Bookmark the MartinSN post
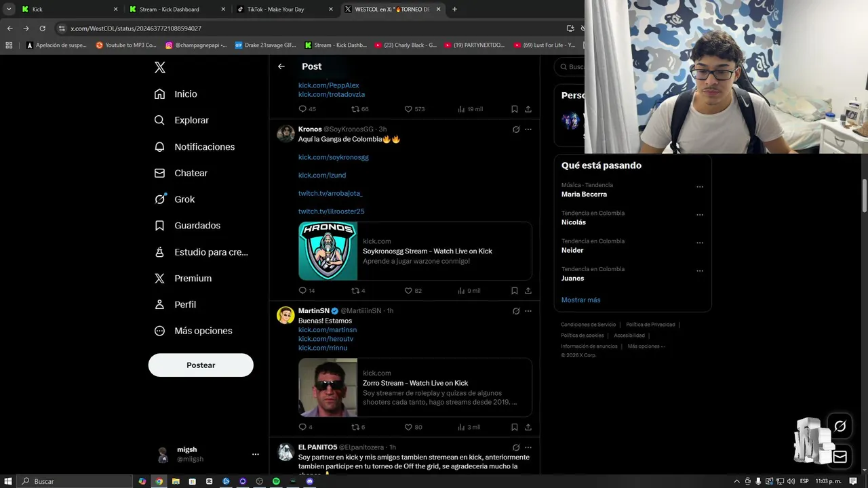The width and height of the screenshot is (868, 488). tap(515, 427)
